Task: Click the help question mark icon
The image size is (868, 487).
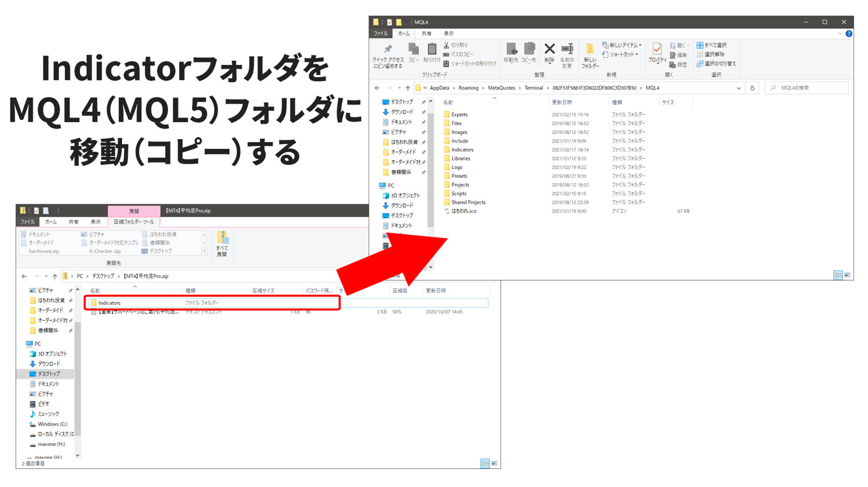Action: [x=849, y=34]
